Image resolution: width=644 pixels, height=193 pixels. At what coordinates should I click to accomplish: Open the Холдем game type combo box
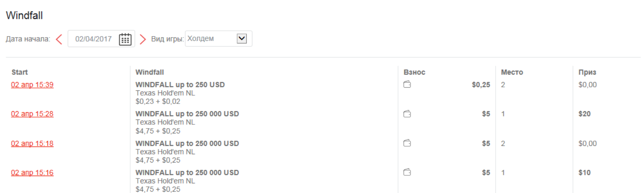(210, 38)
